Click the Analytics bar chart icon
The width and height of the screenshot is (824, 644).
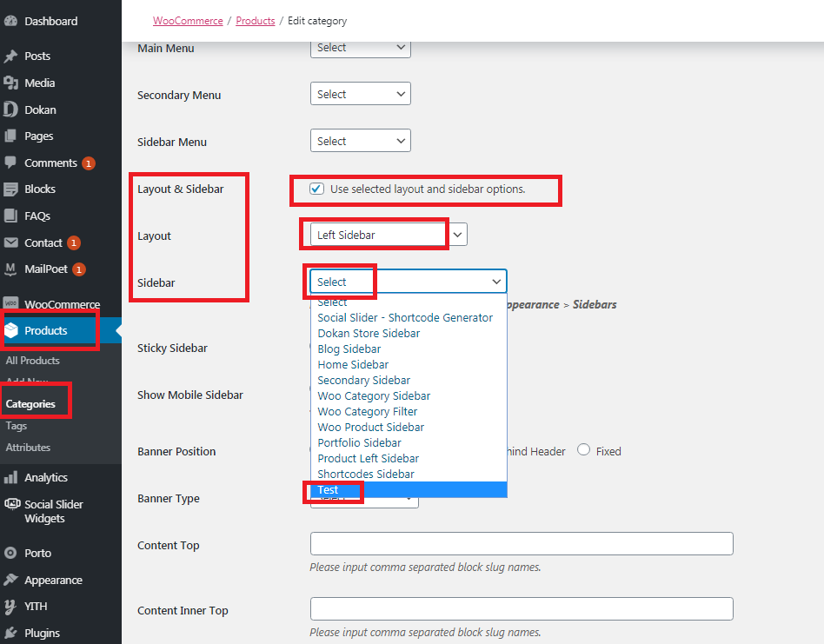click(x=10, y=477)
